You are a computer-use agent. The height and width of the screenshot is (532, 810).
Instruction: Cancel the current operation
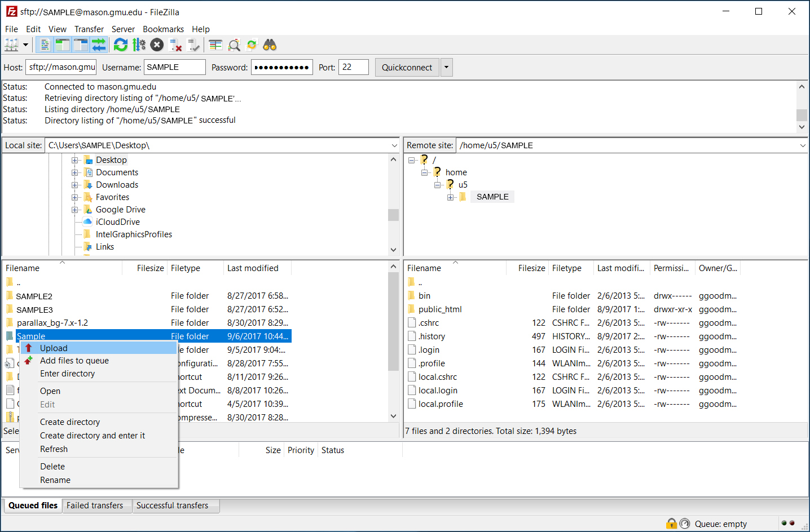point(157,45)
